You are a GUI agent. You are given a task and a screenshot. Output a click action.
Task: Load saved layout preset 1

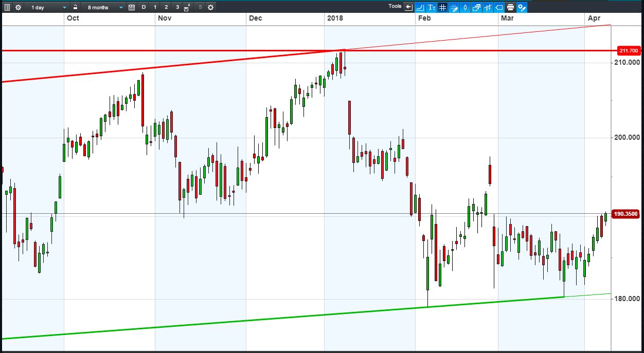tap(155, 7)
